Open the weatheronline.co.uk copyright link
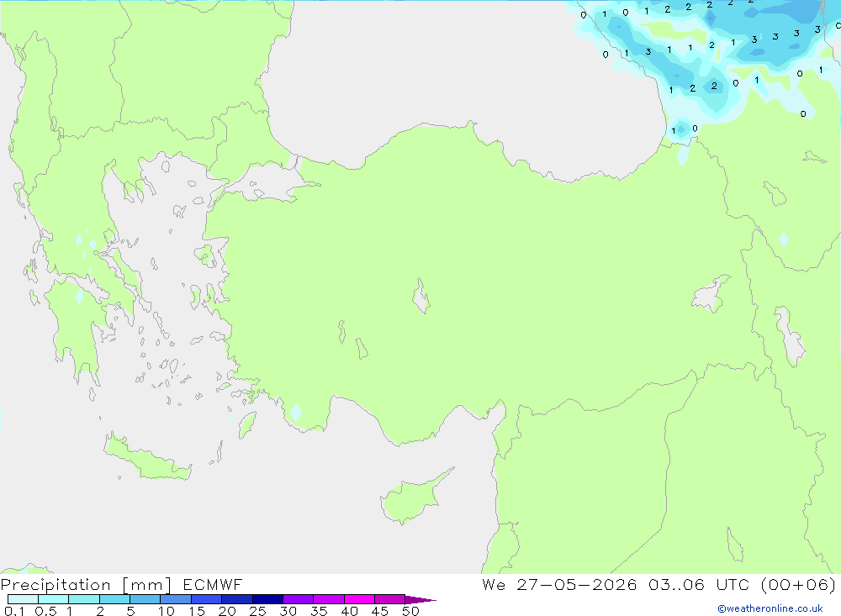Viewport: 841px width, 616px height. click(x=770, y=608)
